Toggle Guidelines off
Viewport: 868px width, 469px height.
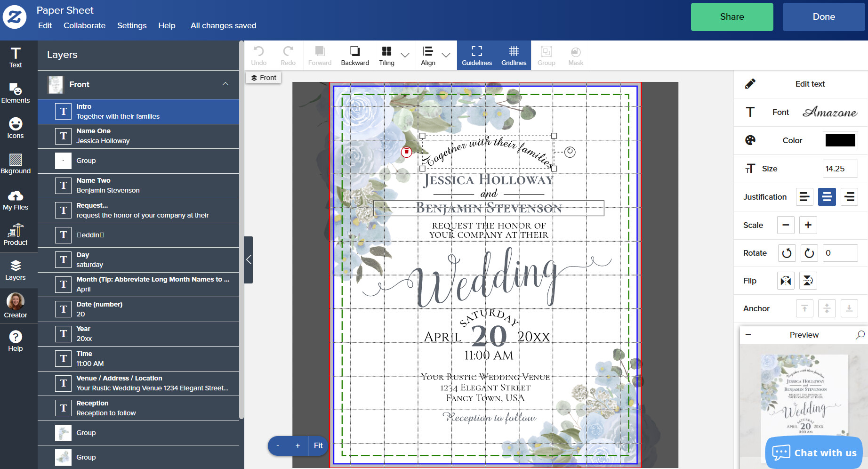click(477, 56)
